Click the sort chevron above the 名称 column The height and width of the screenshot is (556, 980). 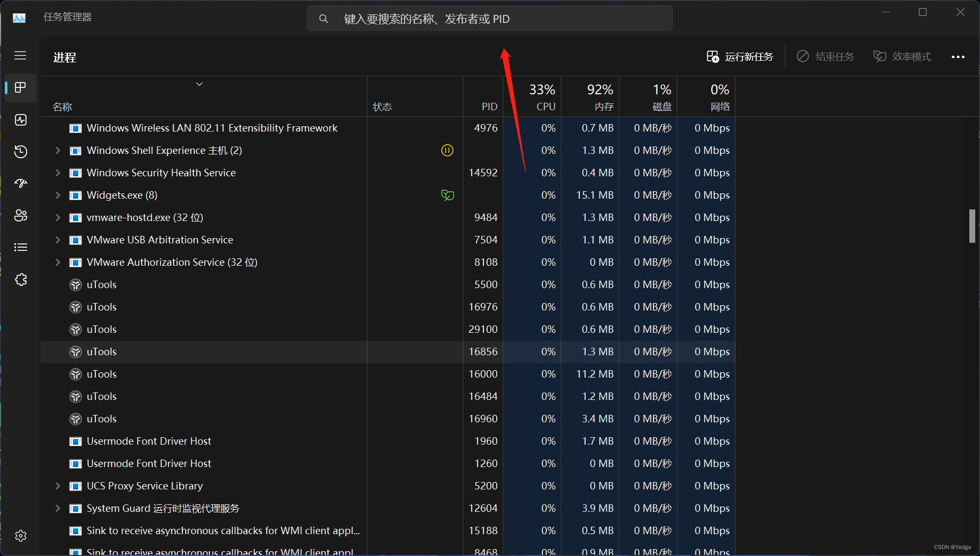point(199,84)
